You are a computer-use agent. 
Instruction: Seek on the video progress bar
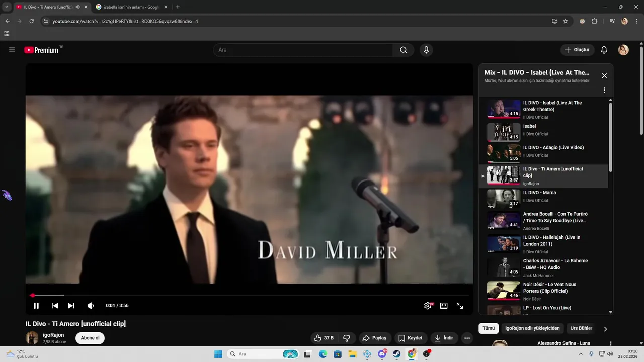point(249,295)
